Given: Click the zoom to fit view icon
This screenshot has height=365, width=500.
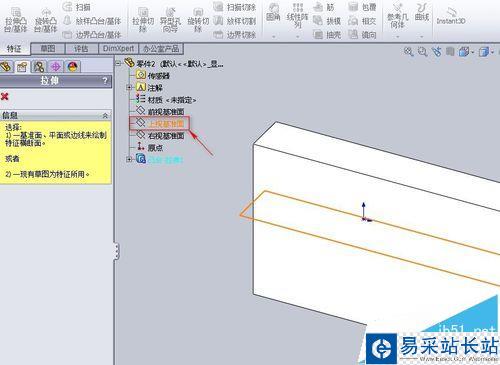Looking at the screenshot, I should 409,52.
